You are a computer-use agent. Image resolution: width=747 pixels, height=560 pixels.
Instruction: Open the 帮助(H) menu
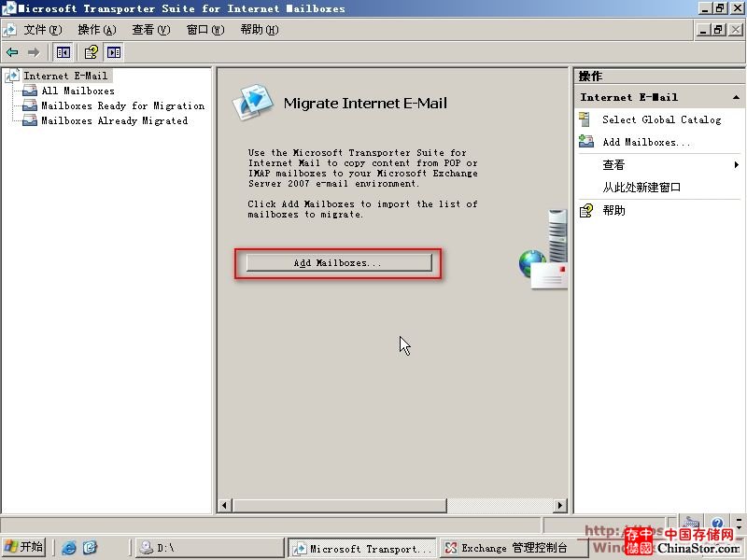[x=260, y=30]
